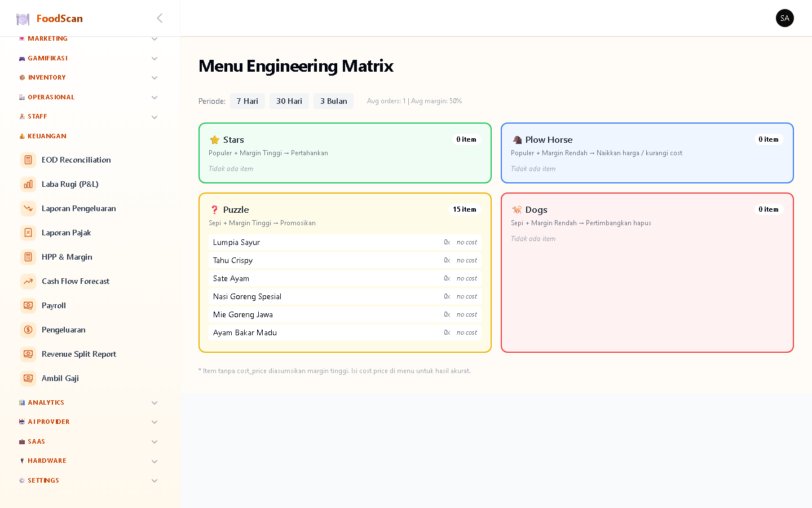Go to Payroll menu item
The width and height of the screenshot is (812, 508).
tap(54, 305)
